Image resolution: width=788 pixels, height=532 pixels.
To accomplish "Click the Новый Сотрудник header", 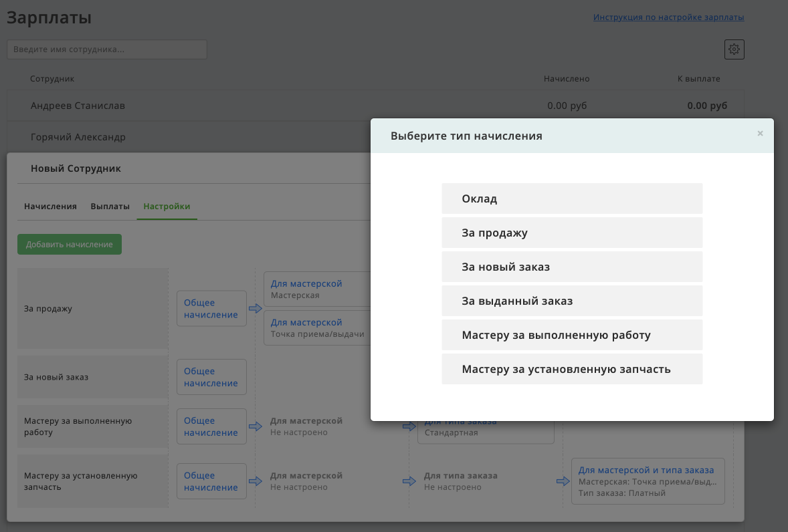I will (76, 168).
